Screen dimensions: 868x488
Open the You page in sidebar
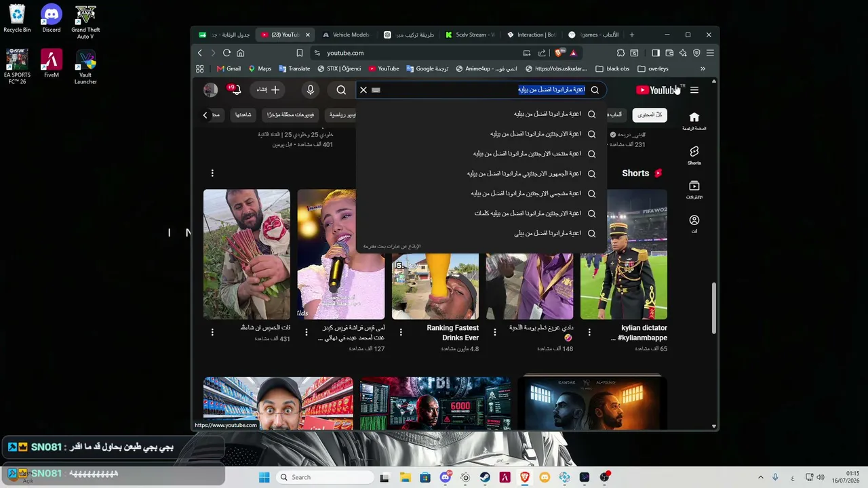[694, 224]
